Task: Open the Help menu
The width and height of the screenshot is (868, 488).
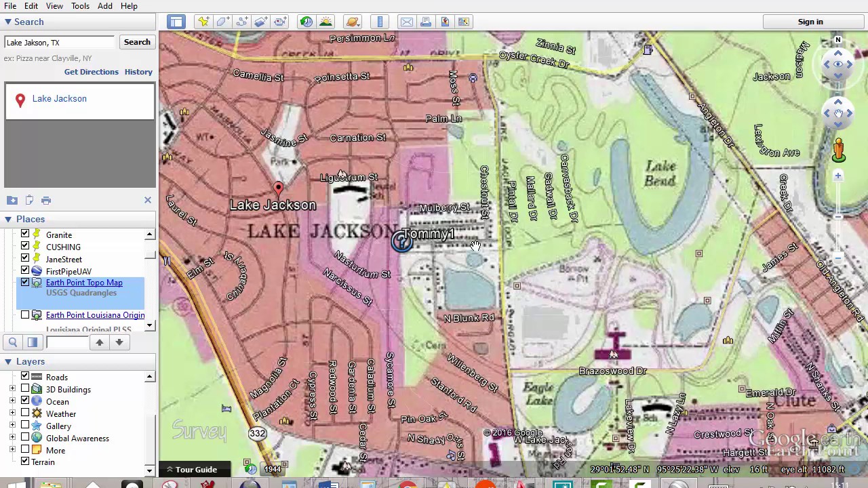Action: pos(129,6)
